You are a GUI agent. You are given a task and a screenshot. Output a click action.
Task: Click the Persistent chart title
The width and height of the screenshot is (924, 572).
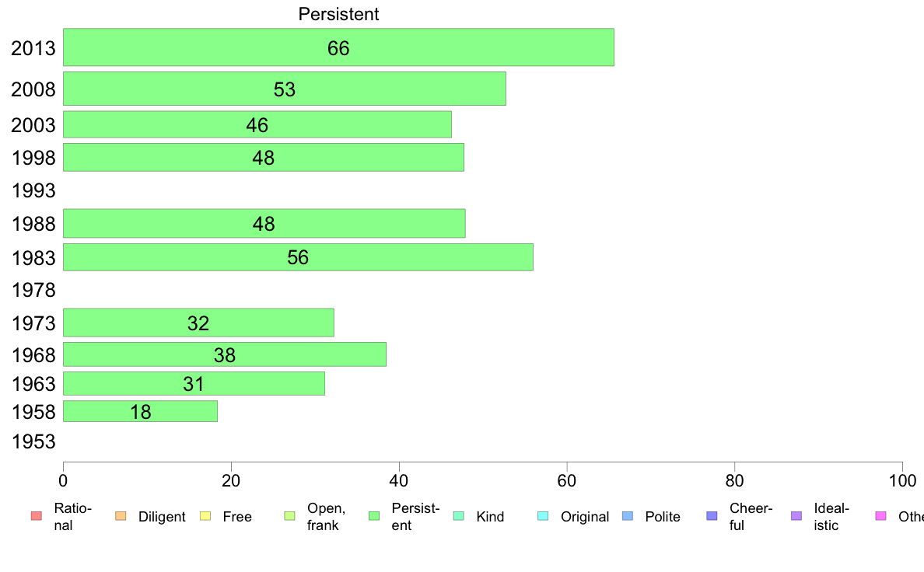pyautogui.click(x=338, y=14)
